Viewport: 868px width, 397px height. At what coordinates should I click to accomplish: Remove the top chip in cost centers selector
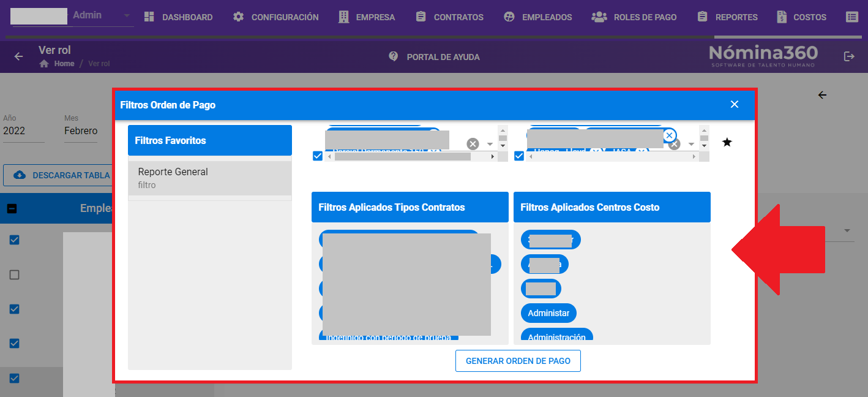(669, 135)
